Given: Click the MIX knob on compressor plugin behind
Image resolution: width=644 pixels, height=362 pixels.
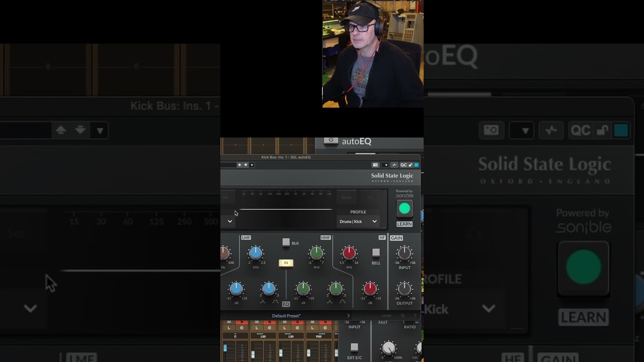Looking at the screenshot, I should pyautogui.click(x=388, y=348).
